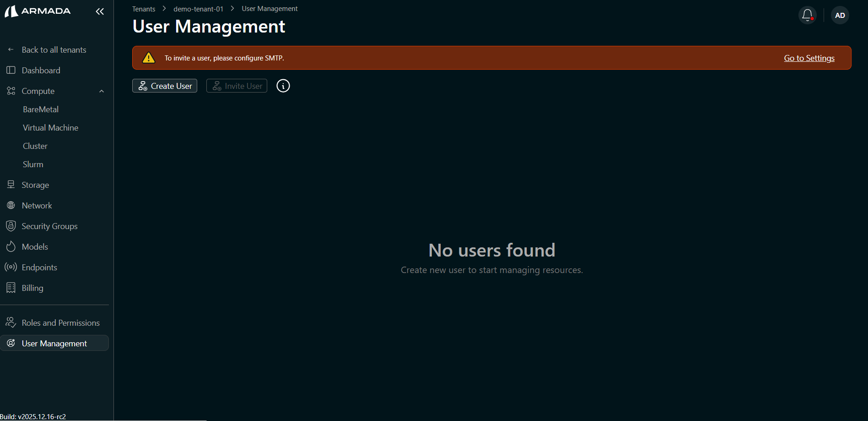The width and height of the screenshot is (868, 421).
Task: Open the info tooltip next to Invite User
Action: pos(283,86)
